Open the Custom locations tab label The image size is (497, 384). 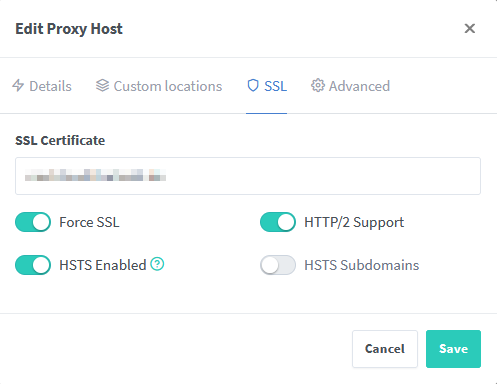[168, 86]
